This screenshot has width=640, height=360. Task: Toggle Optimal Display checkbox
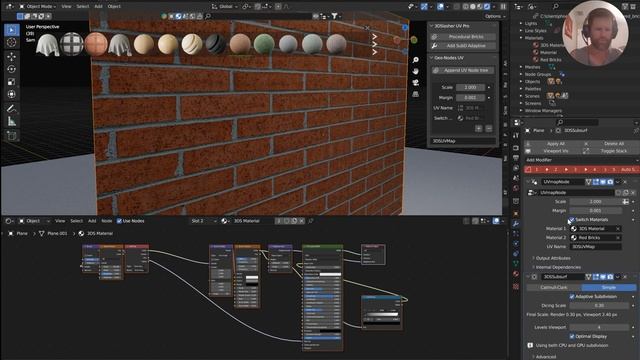click(x=571, y=336)
